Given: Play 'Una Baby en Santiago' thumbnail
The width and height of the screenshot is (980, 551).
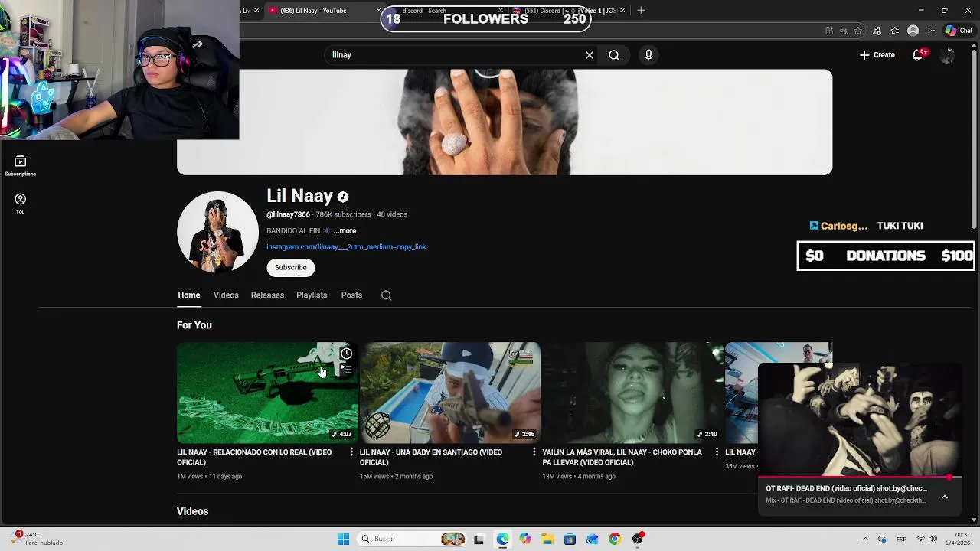Looking at the screenshot, I should (450, 393).
